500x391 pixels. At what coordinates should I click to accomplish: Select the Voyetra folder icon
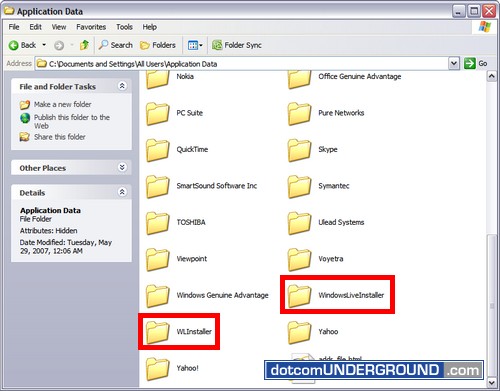click(x=299, y=259)
